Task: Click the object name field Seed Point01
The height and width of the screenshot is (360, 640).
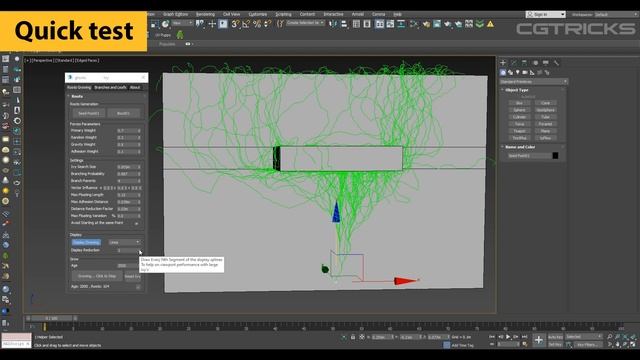Action: 529,156
